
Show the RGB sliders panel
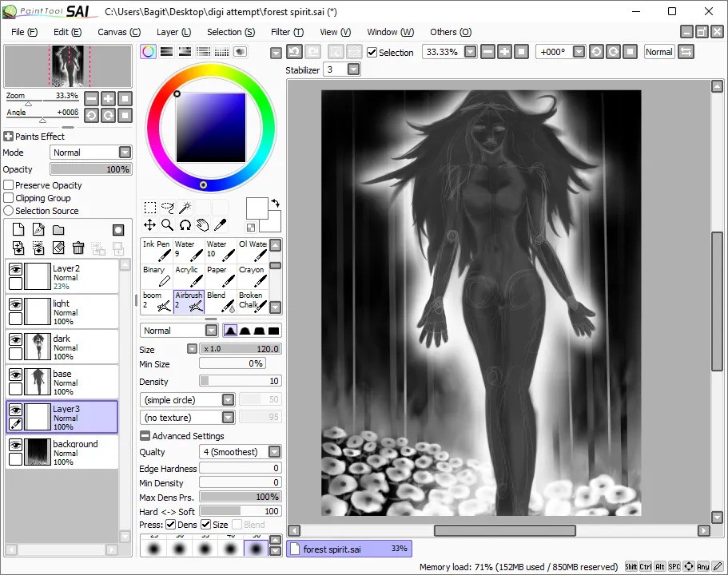coord(167,52)
